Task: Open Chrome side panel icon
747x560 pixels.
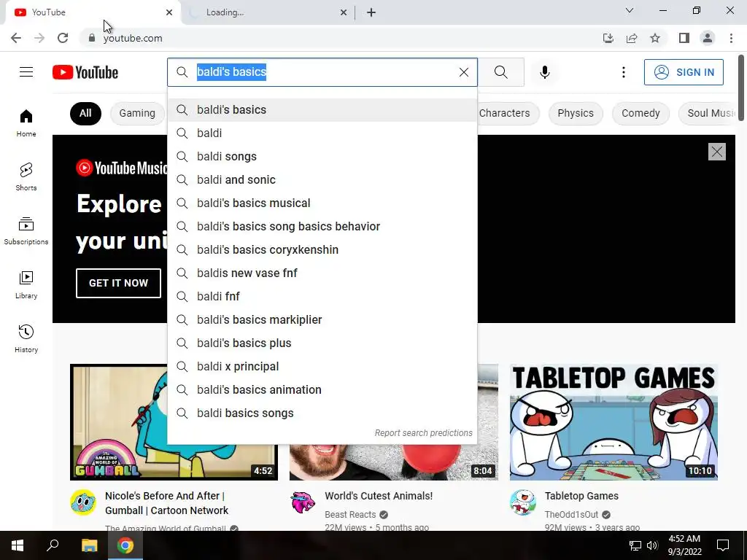Action: coord(684,38)
